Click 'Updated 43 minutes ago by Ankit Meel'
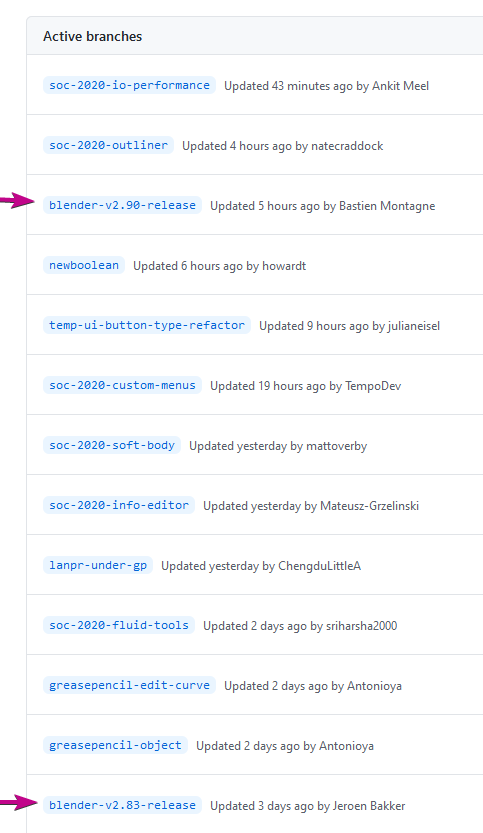The height and width of the screenshot is (833, 483). [x=326, y=86]
